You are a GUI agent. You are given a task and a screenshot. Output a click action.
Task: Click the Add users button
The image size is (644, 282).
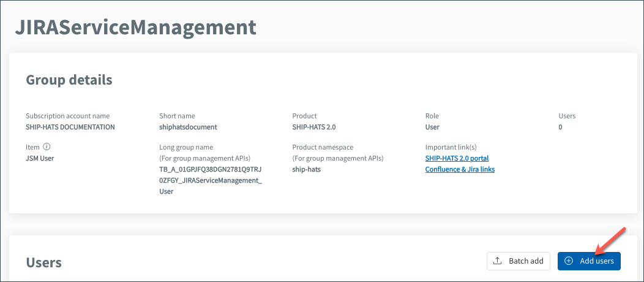[588, 261]
